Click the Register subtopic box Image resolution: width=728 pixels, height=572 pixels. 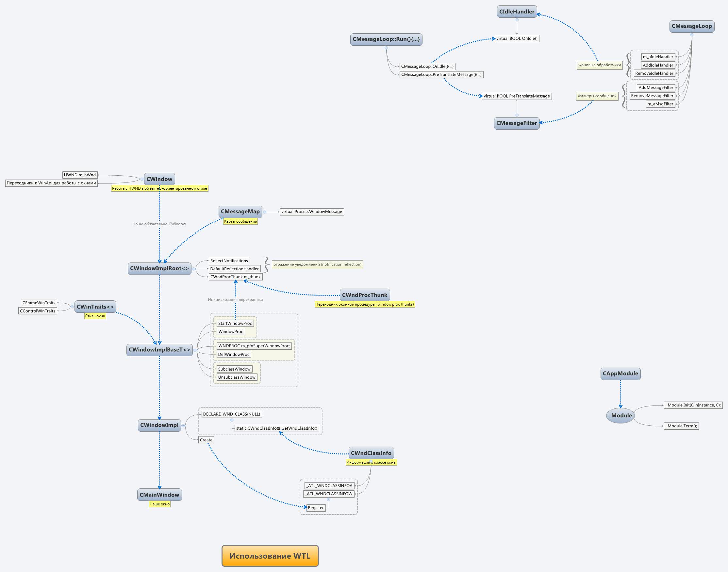point(316,508)
